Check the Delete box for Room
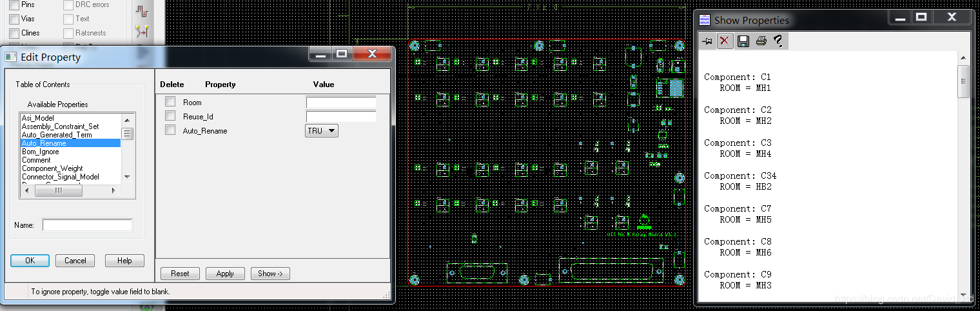The image size is (980, 311). tap(170, 101)
